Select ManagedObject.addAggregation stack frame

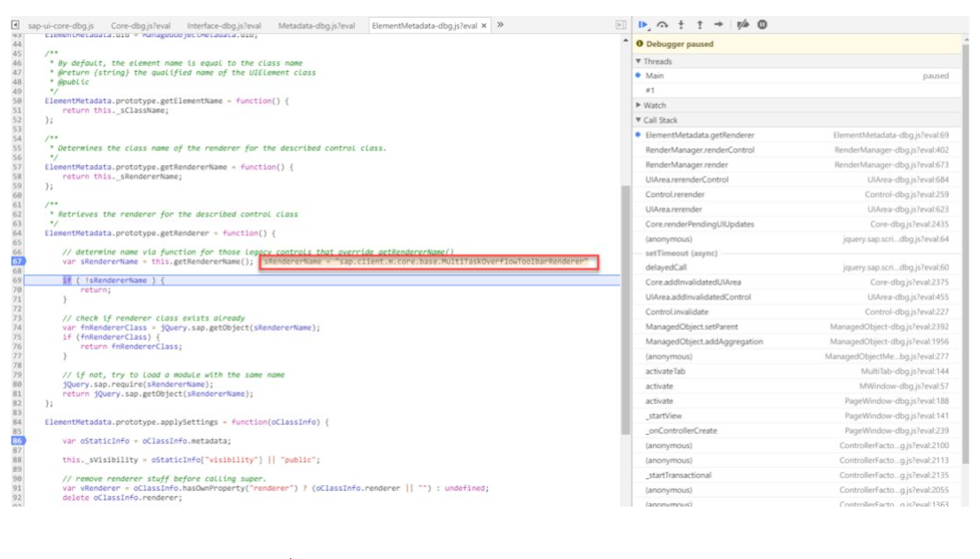click(x=797, y=342)
